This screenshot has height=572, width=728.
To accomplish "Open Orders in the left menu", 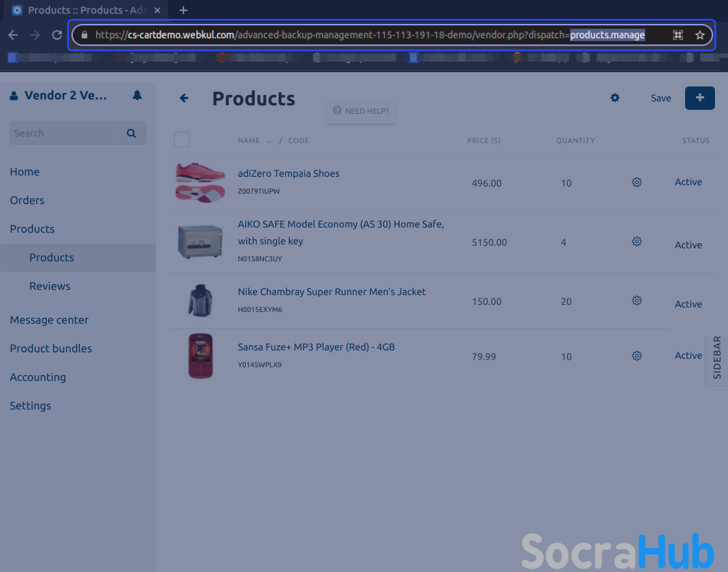I will click(x=27, y=200).
